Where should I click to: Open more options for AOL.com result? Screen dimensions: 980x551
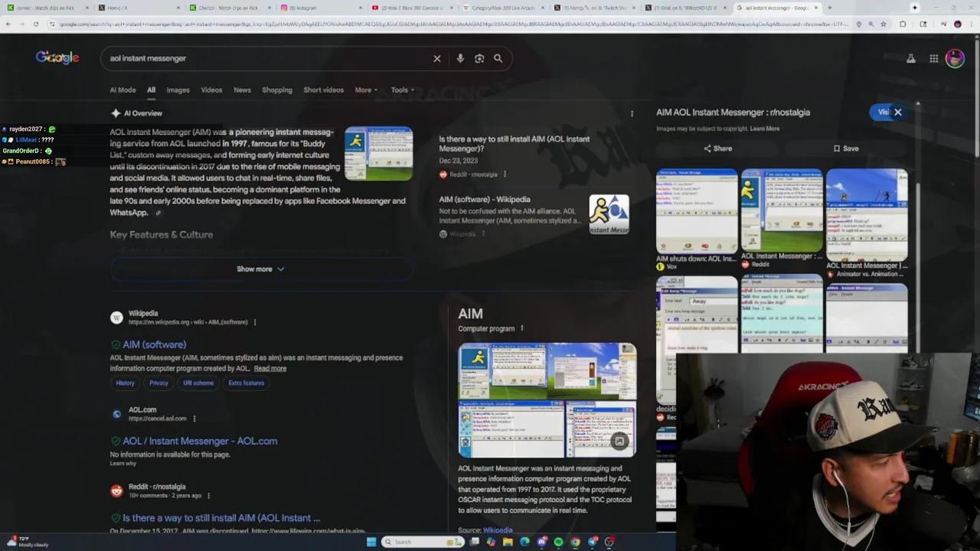(x=194, y=419)
